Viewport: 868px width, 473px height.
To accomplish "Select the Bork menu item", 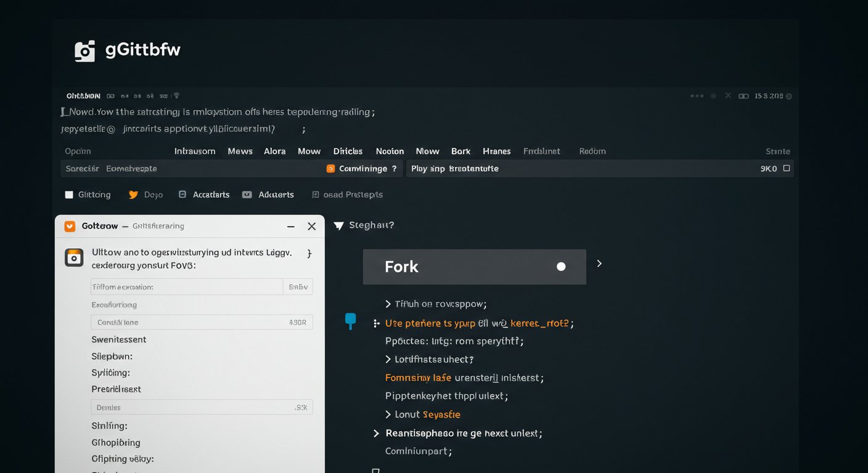I will (461, 151).
